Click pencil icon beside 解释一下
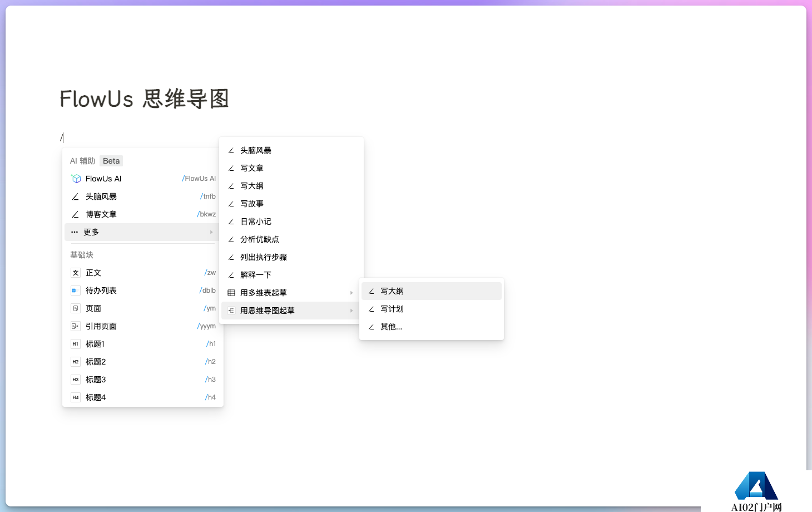This screenshot has height=512, width=812. 231,275
